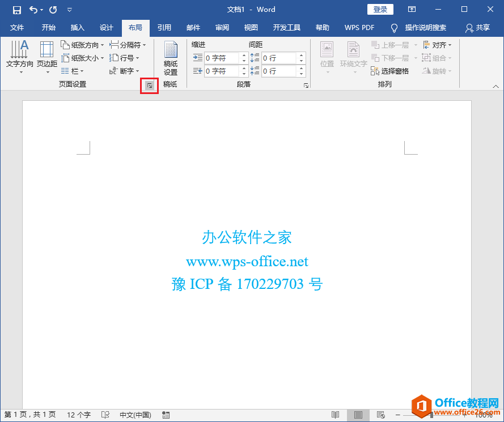Open 页边距 margins tool
This screenshot has height=422, width=504.
(x=47, y=57)
